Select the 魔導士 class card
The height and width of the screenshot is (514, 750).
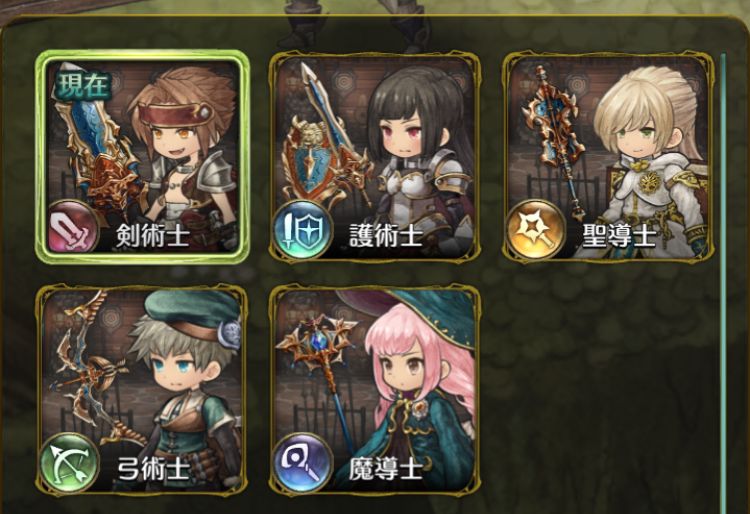375,390
